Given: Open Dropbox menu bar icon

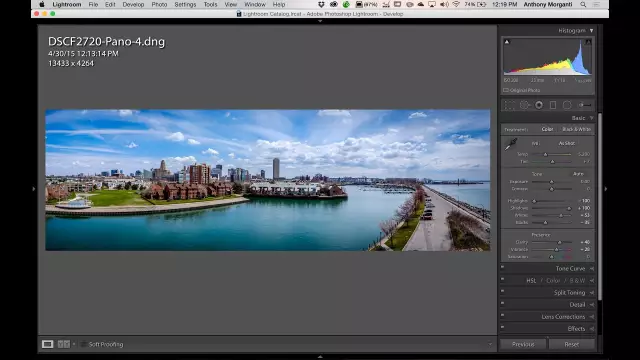Looking at the screenshot, I should tap(321, 4).
